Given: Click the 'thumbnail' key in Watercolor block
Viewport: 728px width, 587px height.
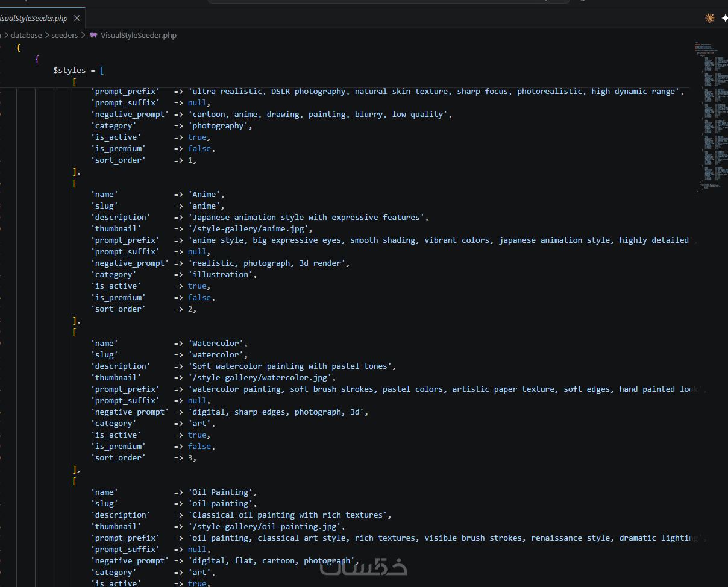Looking at the screenshot, I should [116, 378].
